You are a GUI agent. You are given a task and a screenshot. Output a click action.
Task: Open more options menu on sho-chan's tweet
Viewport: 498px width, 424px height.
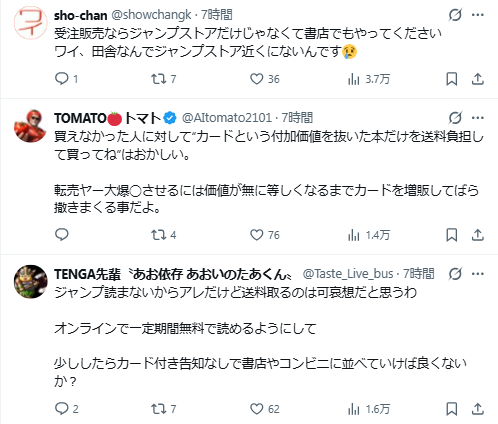tap(478, 15)
